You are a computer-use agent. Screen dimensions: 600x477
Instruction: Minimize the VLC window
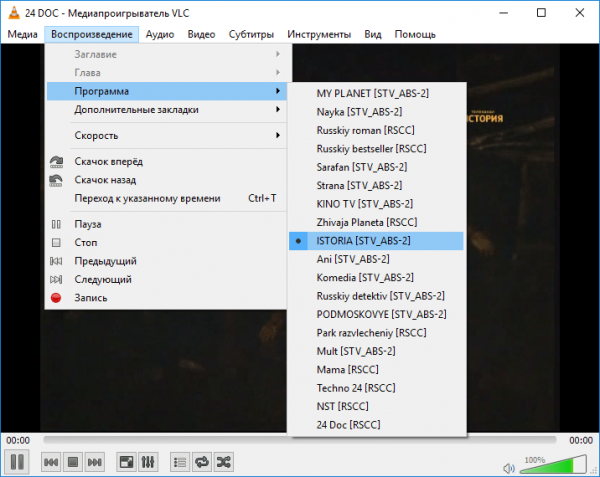[x=504, y=13]
